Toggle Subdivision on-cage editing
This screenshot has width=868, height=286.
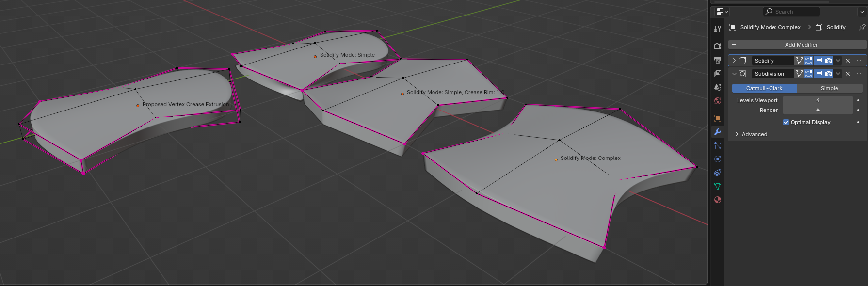(799, 74)
